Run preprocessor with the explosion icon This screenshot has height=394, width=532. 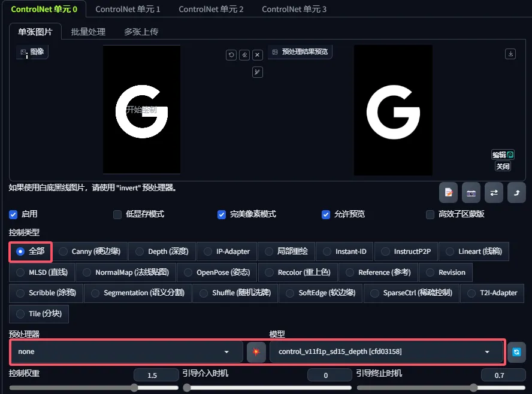pyautogui.click(x=256, y=351)
